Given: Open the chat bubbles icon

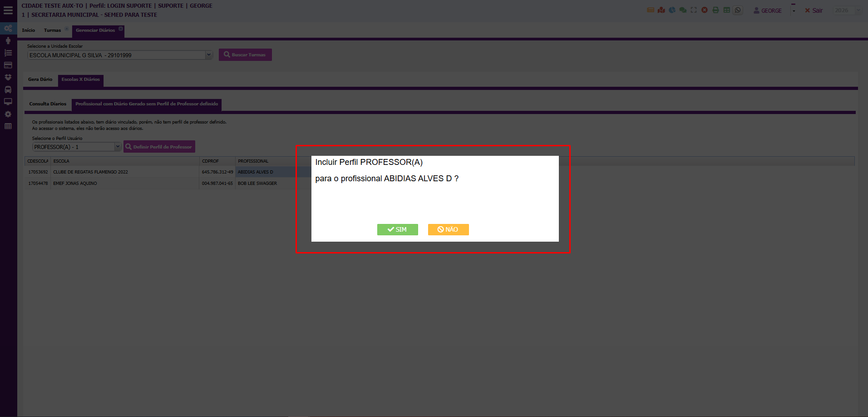Looking at the screenshot, I should tap(683, 10).
